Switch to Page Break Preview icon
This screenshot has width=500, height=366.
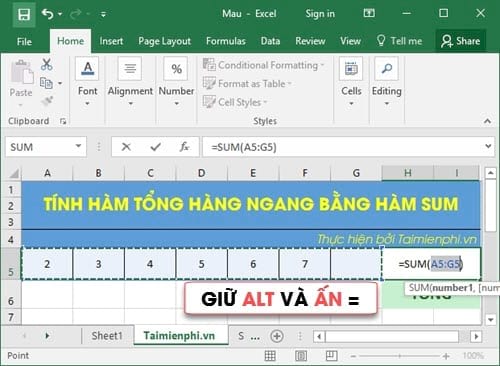pyautogui.click(x=331, y=356)
